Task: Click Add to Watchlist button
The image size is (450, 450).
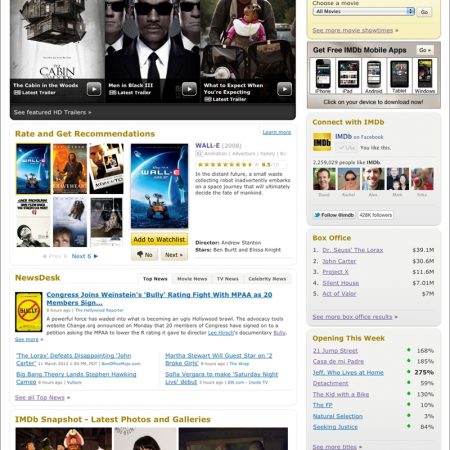Action: [x=159, y=239]
